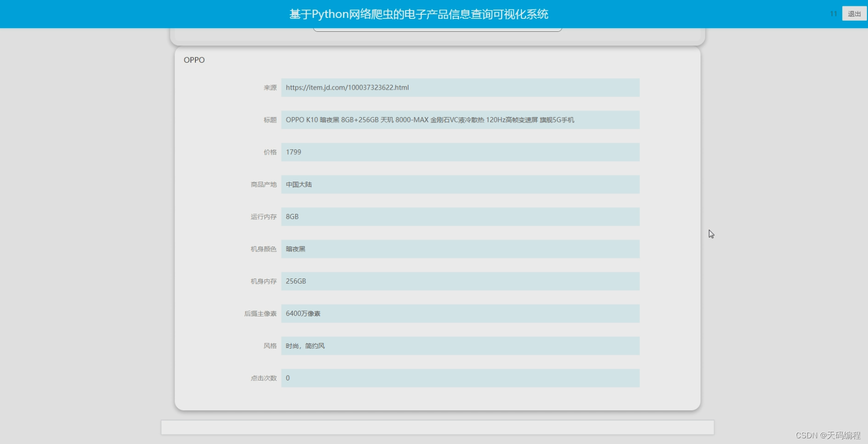
Task: Click the 商品产地 label
Action: (263, 185)
